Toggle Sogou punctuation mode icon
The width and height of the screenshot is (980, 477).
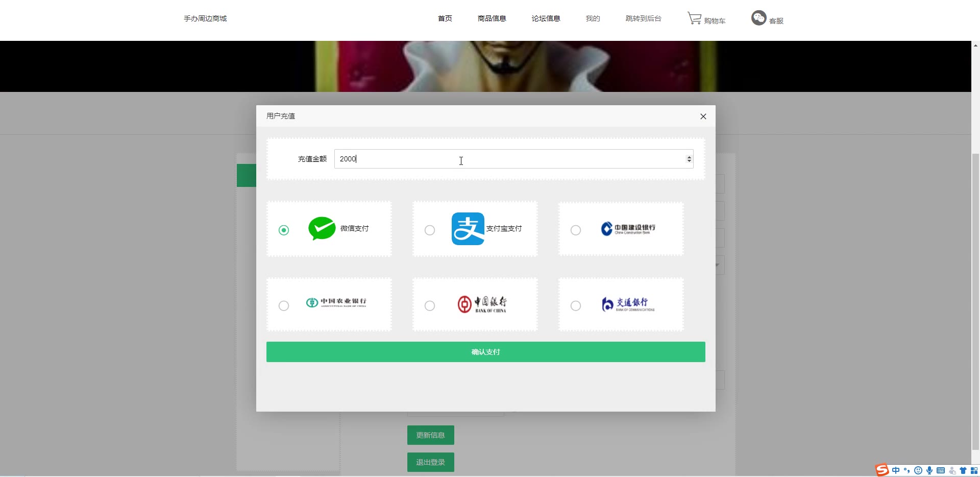point(907,470)
